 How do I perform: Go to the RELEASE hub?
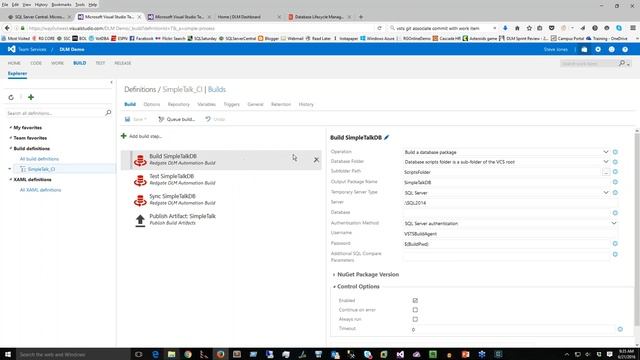click(x=122, y=63)
